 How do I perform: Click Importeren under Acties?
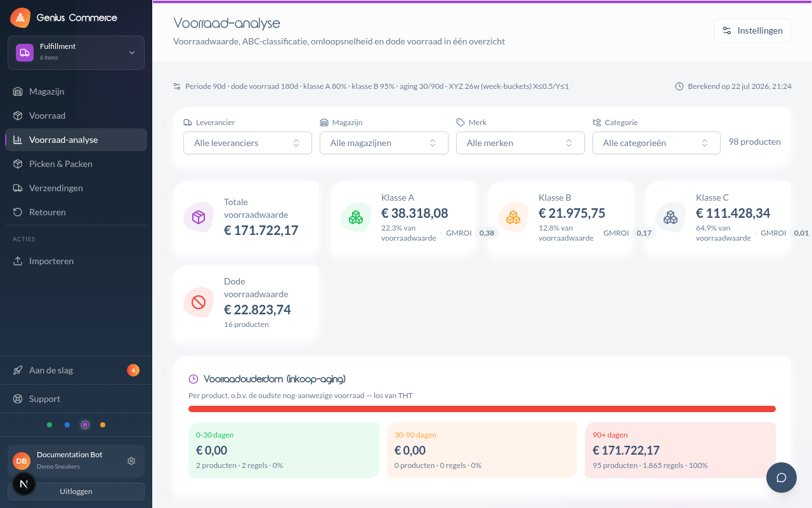76,261
